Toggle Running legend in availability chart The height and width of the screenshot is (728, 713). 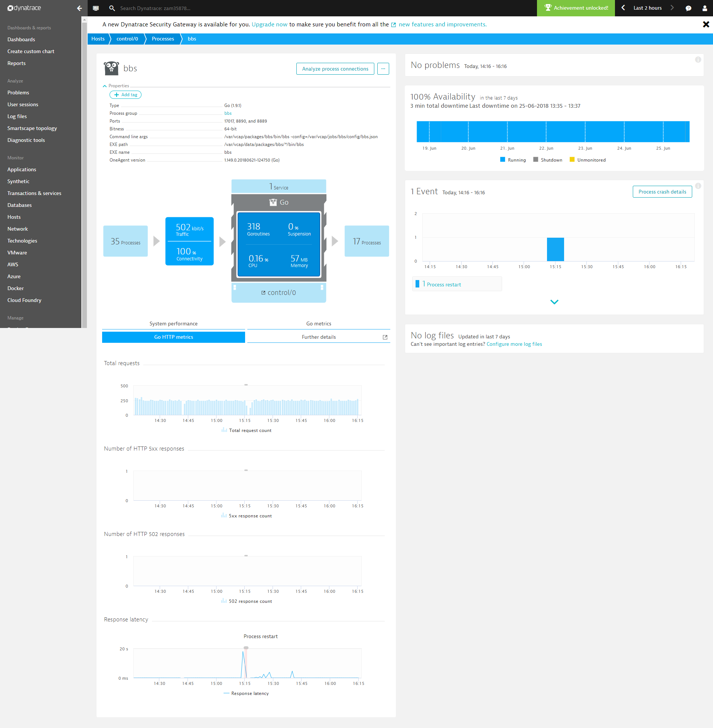(513, 160)
